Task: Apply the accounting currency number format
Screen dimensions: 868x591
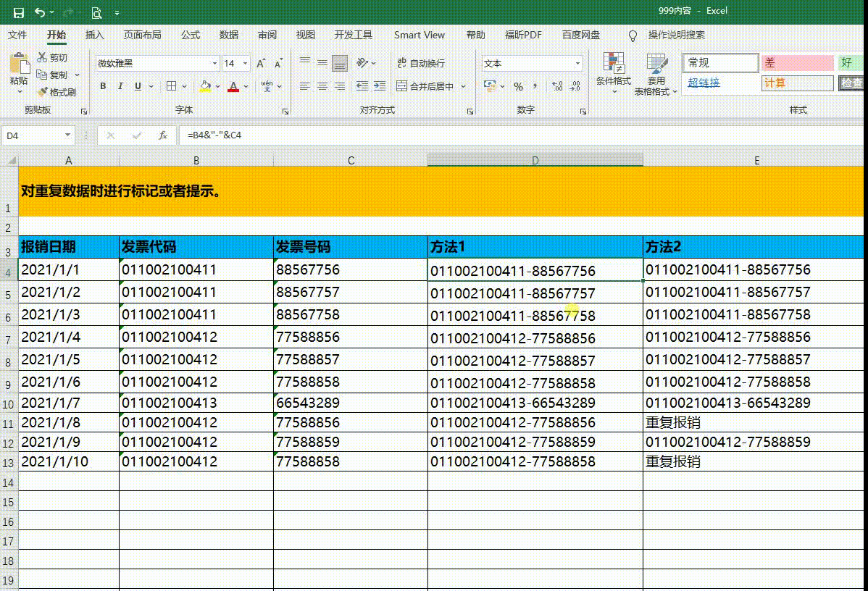Action: pos(489,85)
